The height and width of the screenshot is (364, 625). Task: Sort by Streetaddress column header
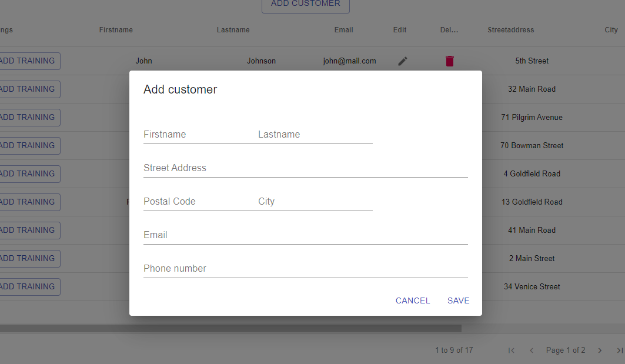pyautogui.click(x=510, y=30)
